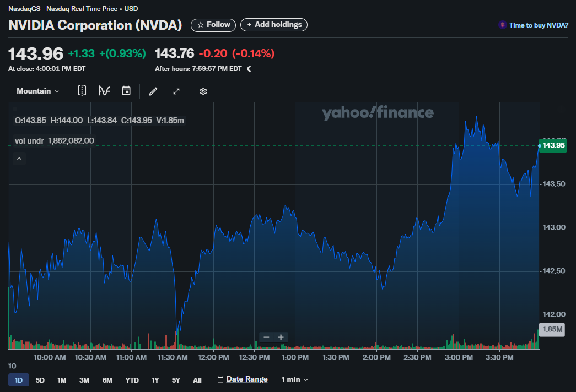The image size is (576, 392).
Task: Click the 1.85M volume label
Action: [x=552, y=329]
